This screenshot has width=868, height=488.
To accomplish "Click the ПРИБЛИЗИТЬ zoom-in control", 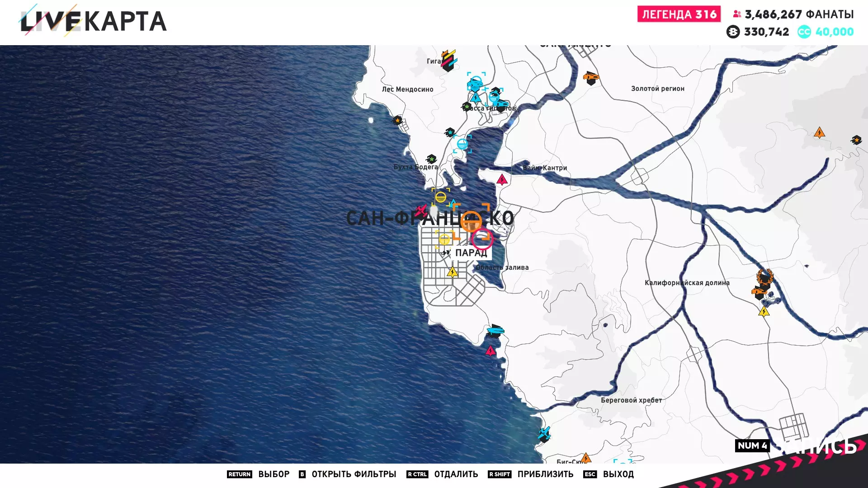I will 545,474.
